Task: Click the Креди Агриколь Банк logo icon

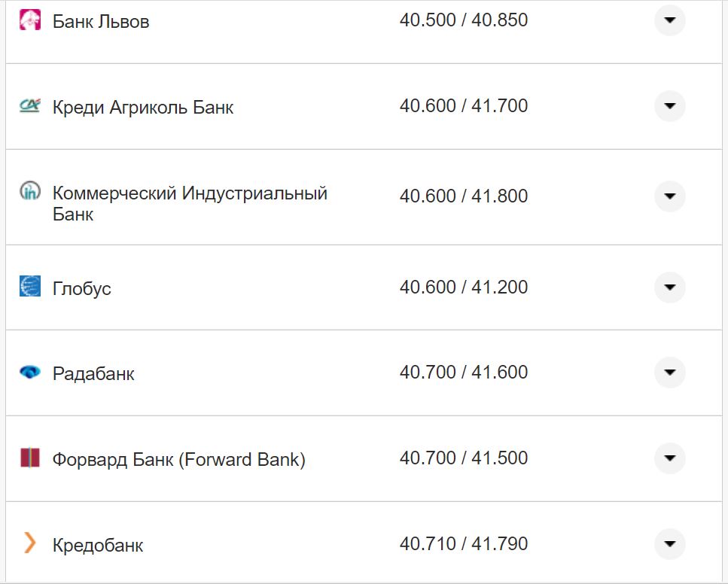Action: [x=29, y=106]
